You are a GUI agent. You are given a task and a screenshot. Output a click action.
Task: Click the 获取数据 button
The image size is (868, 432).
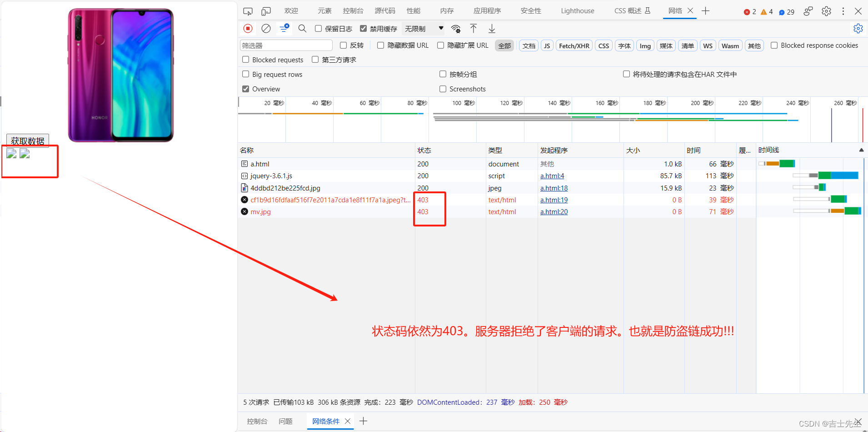[x=28, y=141]
